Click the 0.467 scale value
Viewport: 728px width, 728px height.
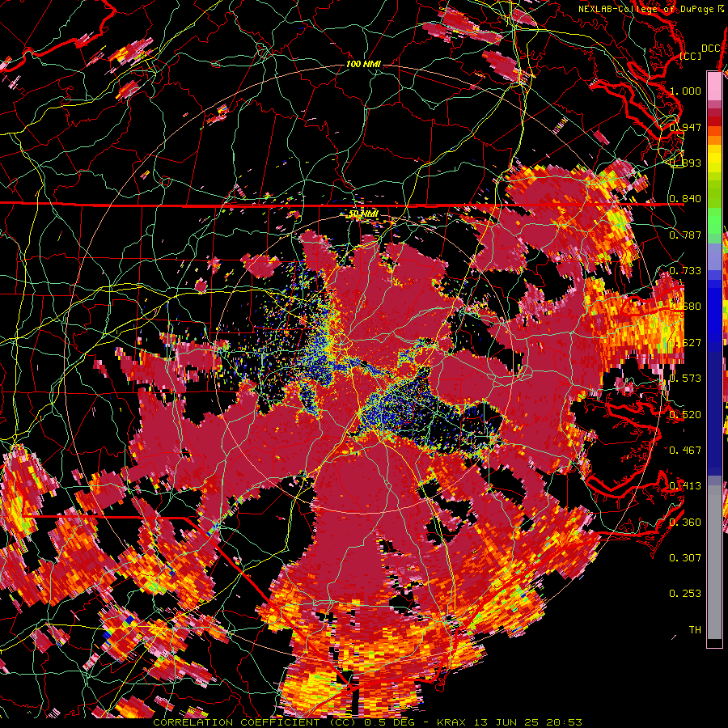pyautogui.click(x=685, y=450)
